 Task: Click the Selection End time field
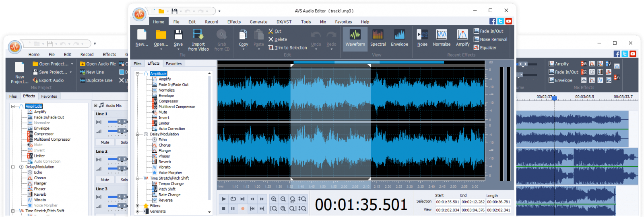(x=473, y=202)
